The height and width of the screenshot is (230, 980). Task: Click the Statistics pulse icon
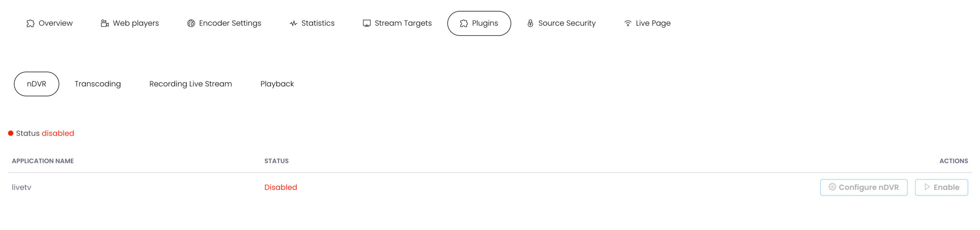(x=293, y=23)
